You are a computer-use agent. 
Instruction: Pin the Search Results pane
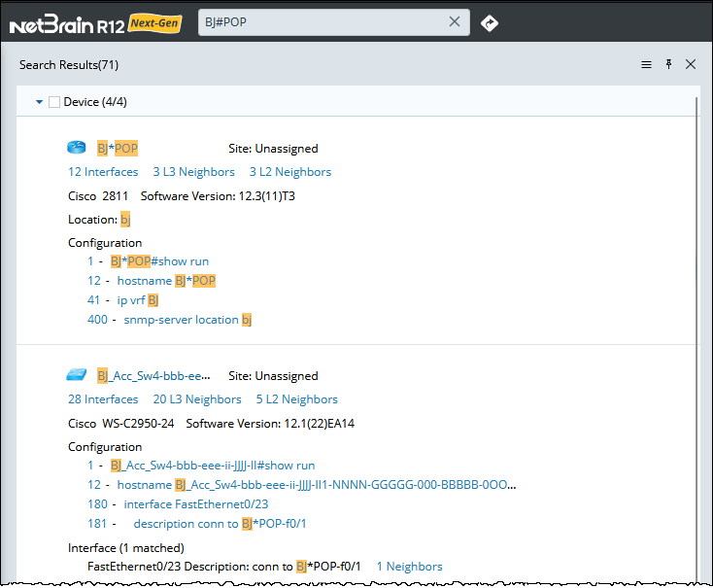point(668,64)
